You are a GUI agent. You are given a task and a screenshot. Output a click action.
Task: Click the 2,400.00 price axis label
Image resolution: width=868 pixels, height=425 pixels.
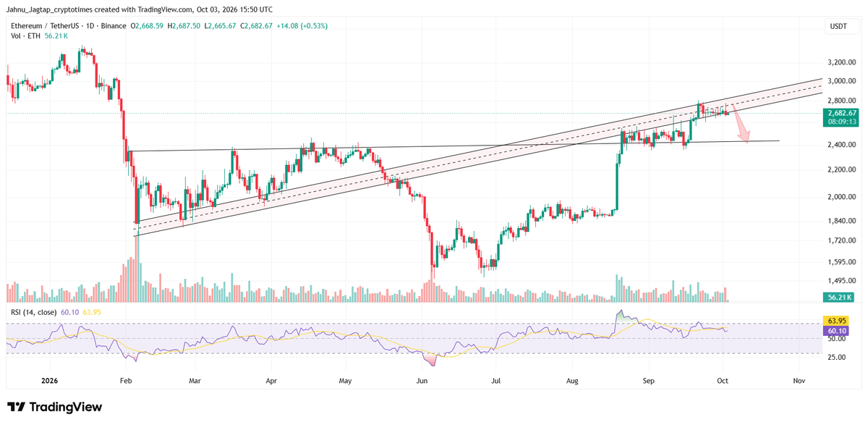[843, 145]
